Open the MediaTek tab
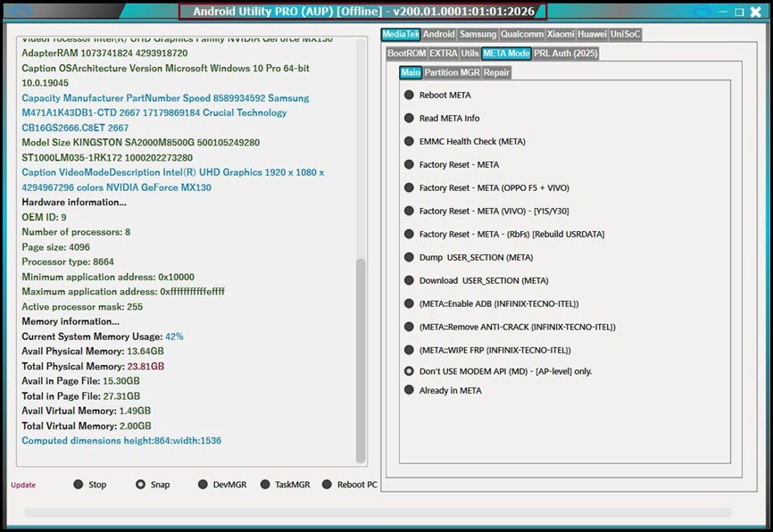773x532 pixels. pyautogui.click(x=401, y=34)
